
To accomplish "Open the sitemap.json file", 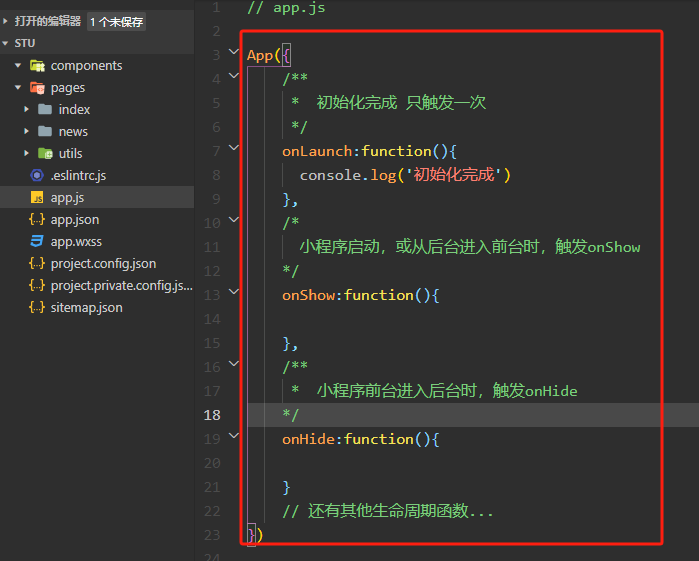I will coord(86,307).
